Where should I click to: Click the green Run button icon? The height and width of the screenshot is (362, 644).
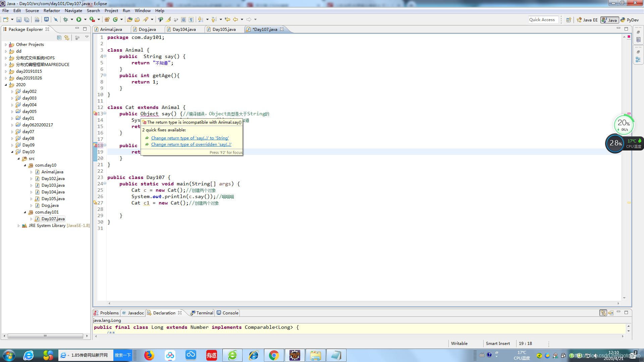(79, 19)
